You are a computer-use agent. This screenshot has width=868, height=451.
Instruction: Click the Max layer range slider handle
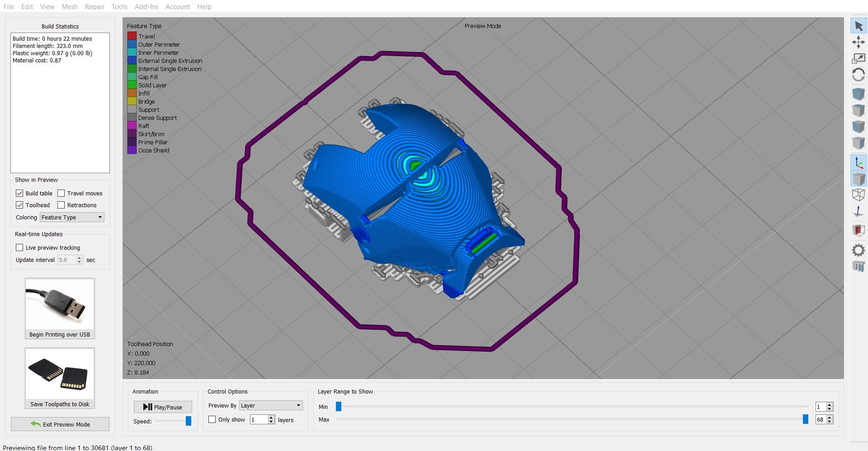click(x=805, y=419)
